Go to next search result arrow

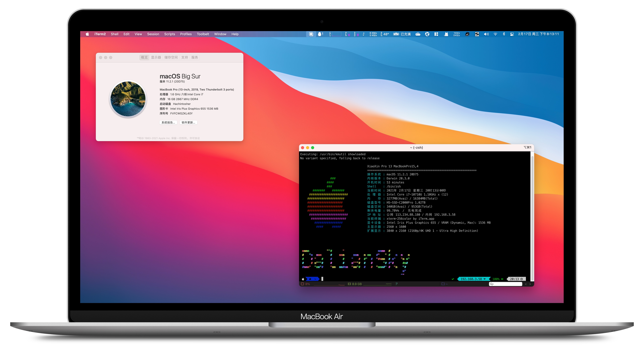pos(530,284)
